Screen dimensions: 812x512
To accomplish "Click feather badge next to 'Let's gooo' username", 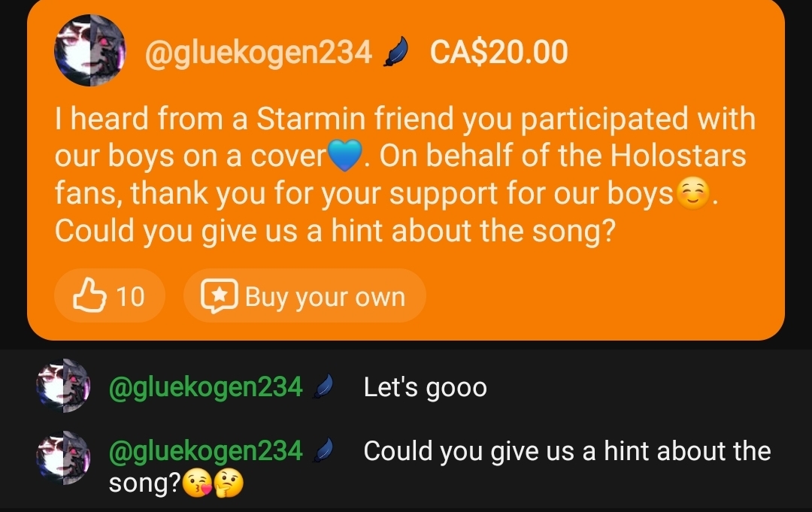I will 323,386.
